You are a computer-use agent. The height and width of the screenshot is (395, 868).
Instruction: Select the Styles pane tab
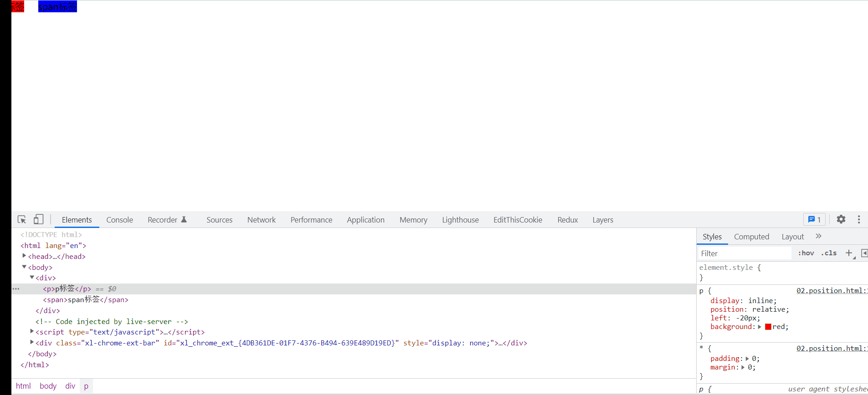712,237
